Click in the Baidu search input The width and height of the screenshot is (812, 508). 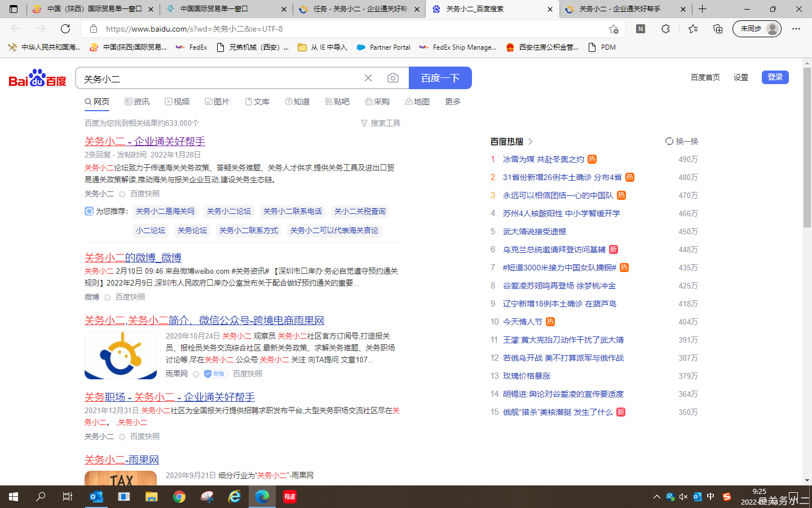(220, 78)
